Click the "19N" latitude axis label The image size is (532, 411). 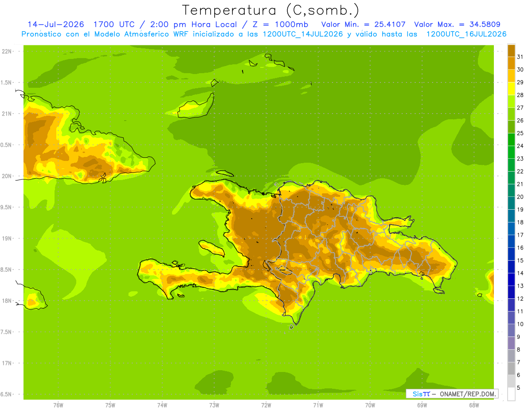pos(7,238)
